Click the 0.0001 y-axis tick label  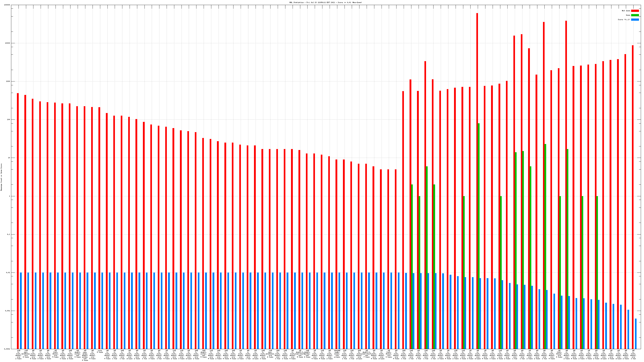(x=7, y=349)
